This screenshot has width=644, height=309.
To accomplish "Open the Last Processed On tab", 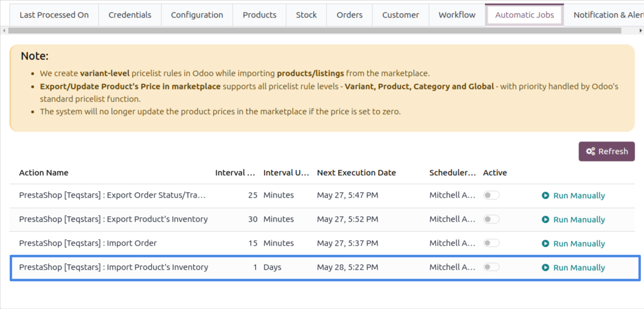I will (54, 15).
